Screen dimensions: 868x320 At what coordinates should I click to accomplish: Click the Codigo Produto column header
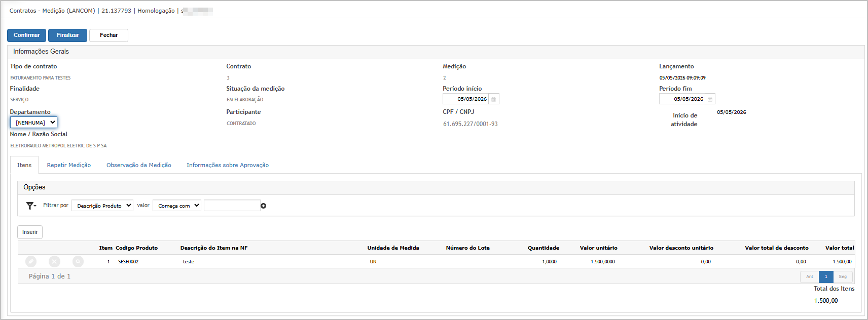(x=136, y=248)
